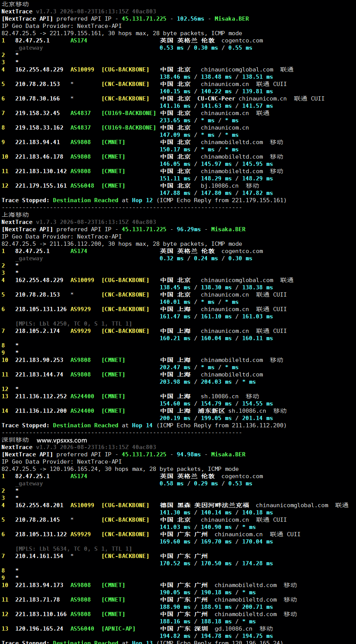The image size is (356, 644).
Task: Click hop IP 221.183.90.253
Action: [39, 360]
